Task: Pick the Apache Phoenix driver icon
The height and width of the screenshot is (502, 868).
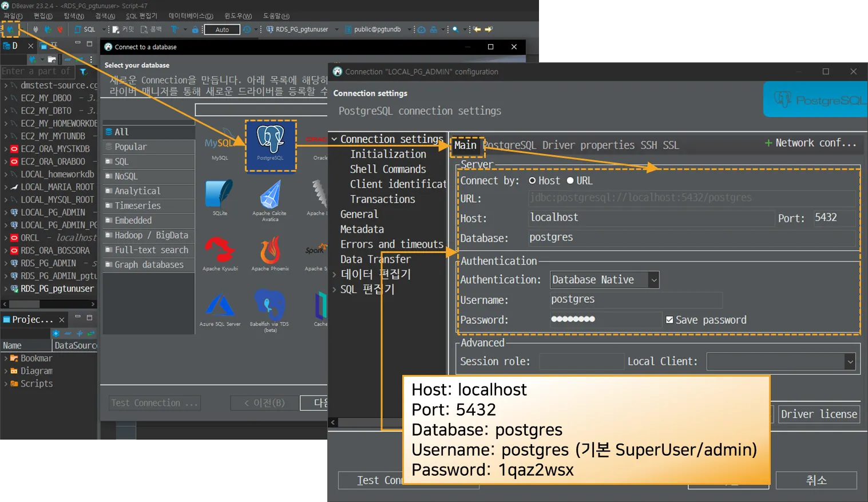Action: click(x=270, y=251)
